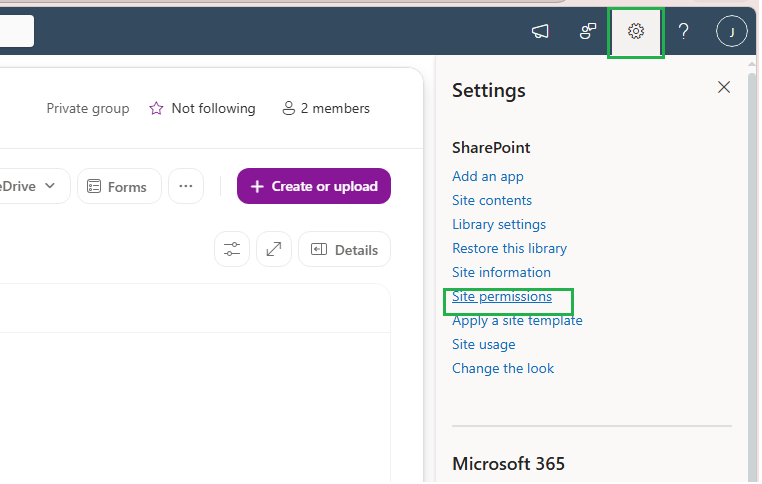Select Add an app link
This screenshot has height=484, width=762.
pyautogui.click(x=489, y=177)
